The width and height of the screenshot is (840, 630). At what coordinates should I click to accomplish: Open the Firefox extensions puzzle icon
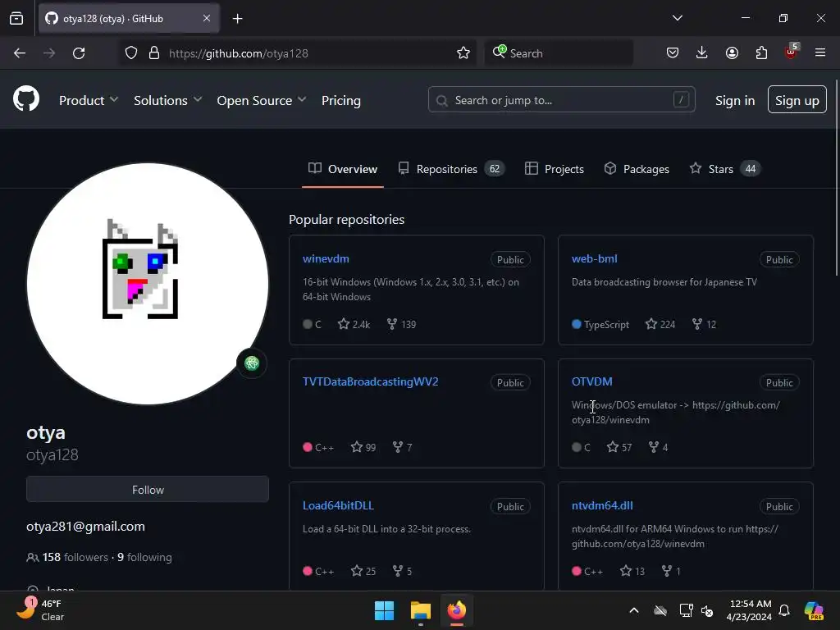761,53
